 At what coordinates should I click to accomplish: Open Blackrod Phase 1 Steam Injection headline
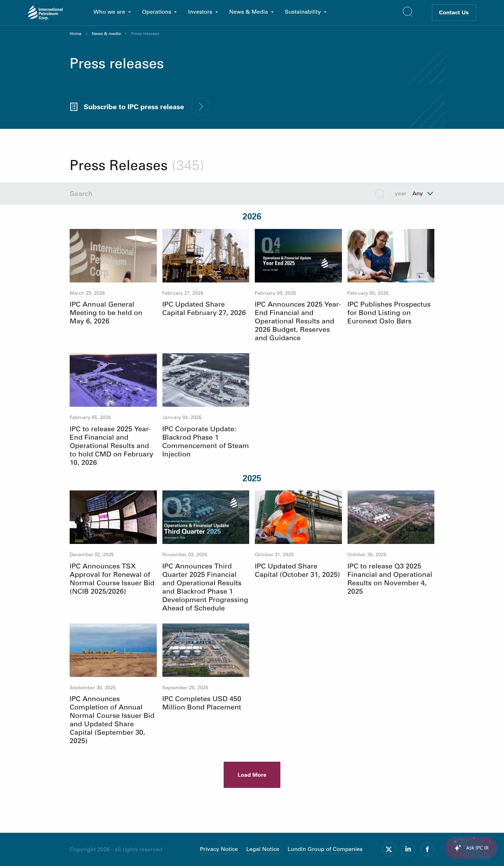(x=205, y=441)
